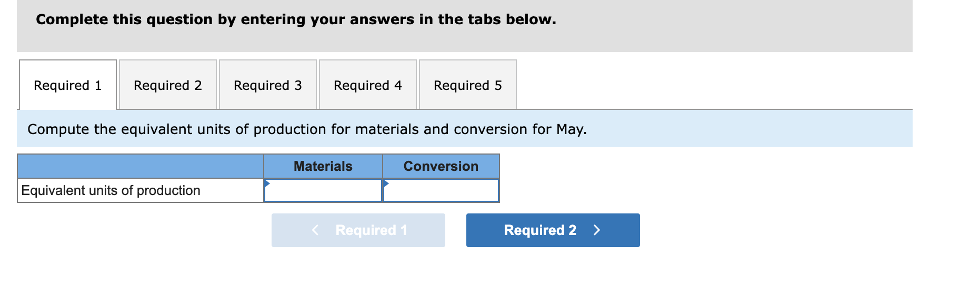Image resolution: width=980 pixels, height=307 pixels.
Task: Click the empty table header cell above row labels
Action: (x=139, y=166)
